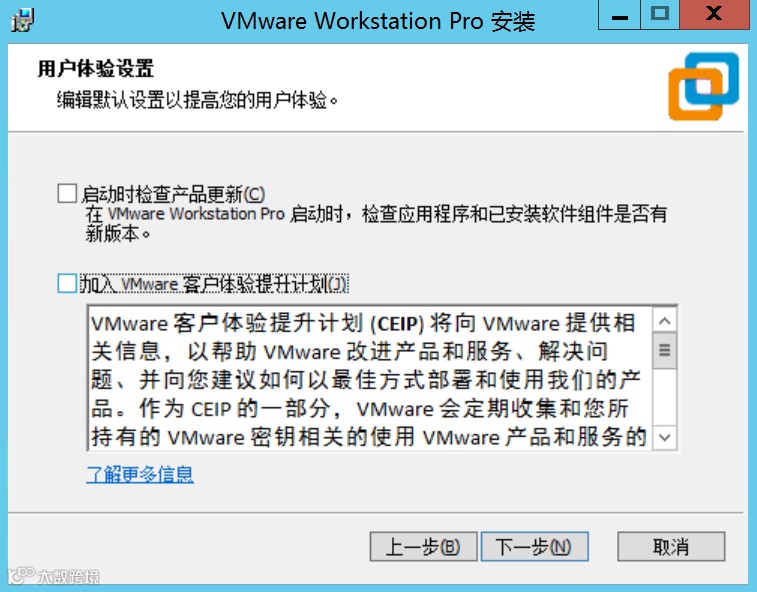Click the 用户体验设置 heading
757x592 pixels.
pyautogui.click(x=96, y=69)
